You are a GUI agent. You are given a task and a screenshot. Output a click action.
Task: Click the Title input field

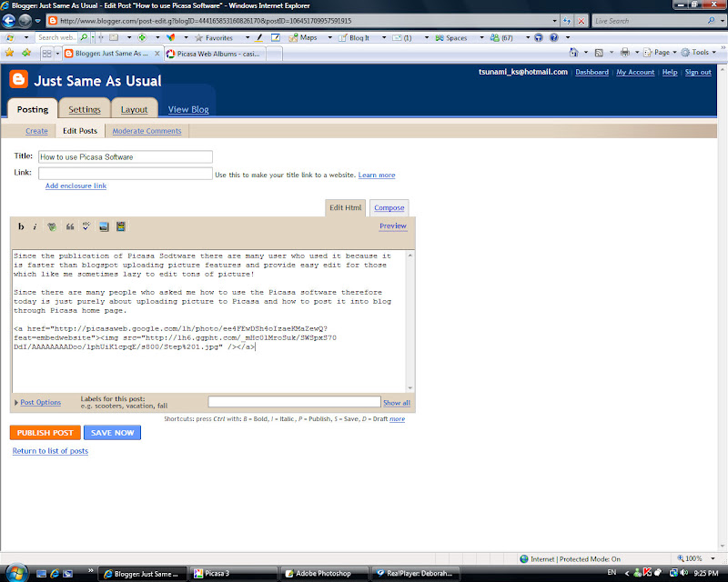pyautogui.click(x=126, y=157)
